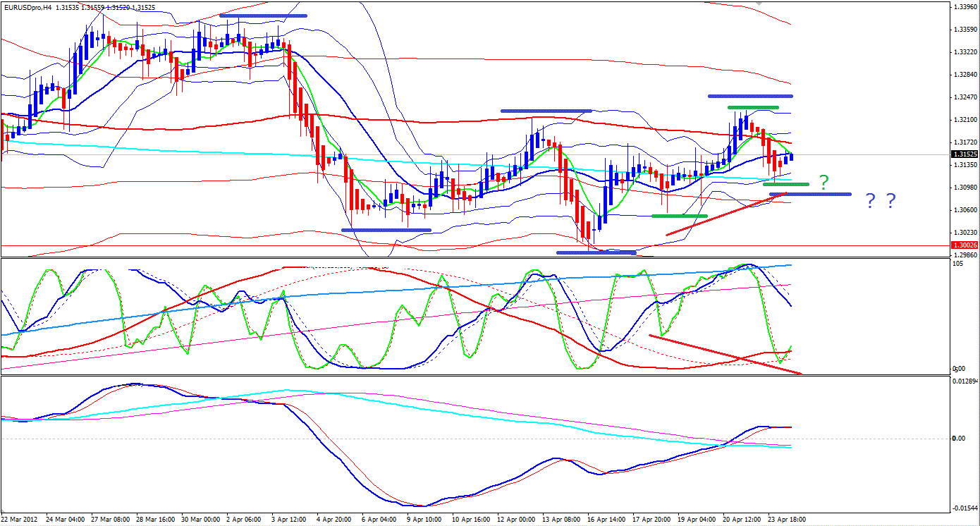
Task: Click the 1.31720 price axis label
Action: tap(964, 142)
